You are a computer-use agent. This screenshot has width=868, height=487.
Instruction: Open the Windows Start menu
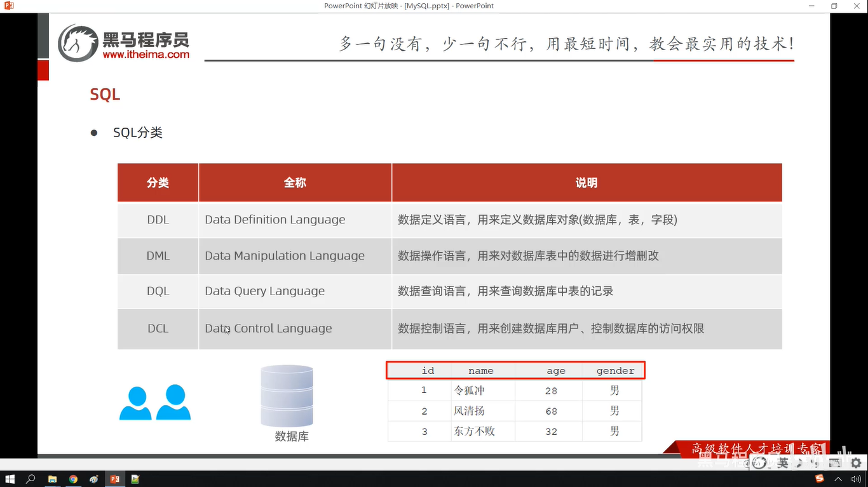[10, 479]
